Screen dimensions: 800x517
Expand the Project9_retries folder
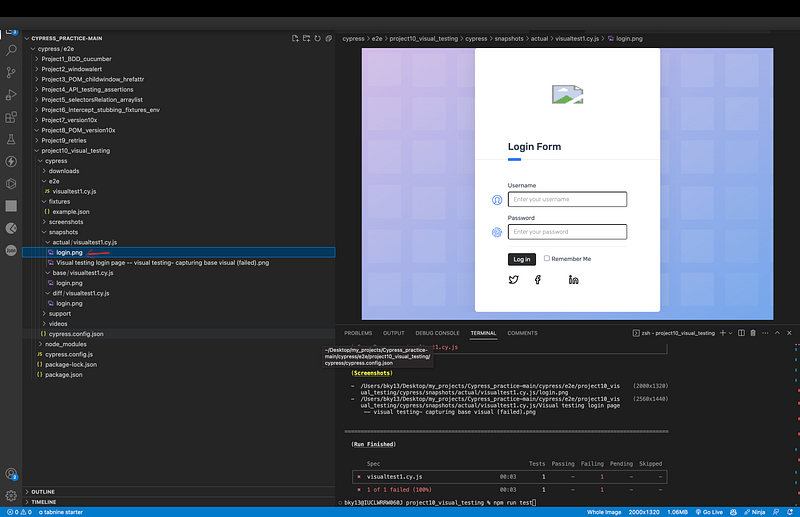click(x=63, y=140)
